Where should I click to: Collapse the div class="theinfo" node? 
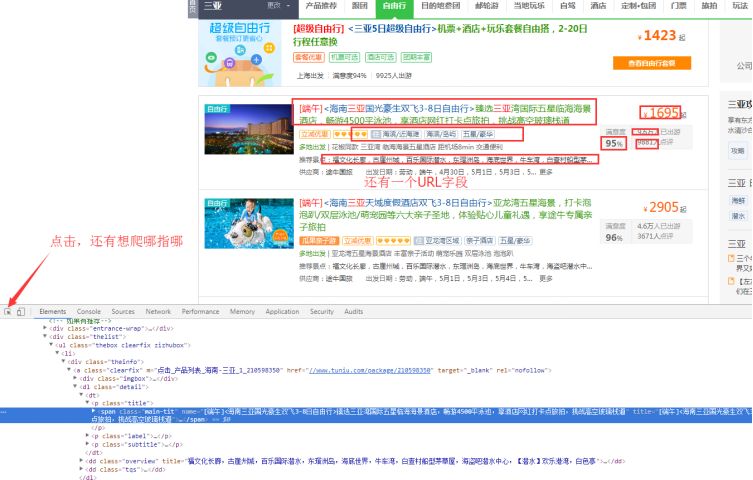point(63,361)
